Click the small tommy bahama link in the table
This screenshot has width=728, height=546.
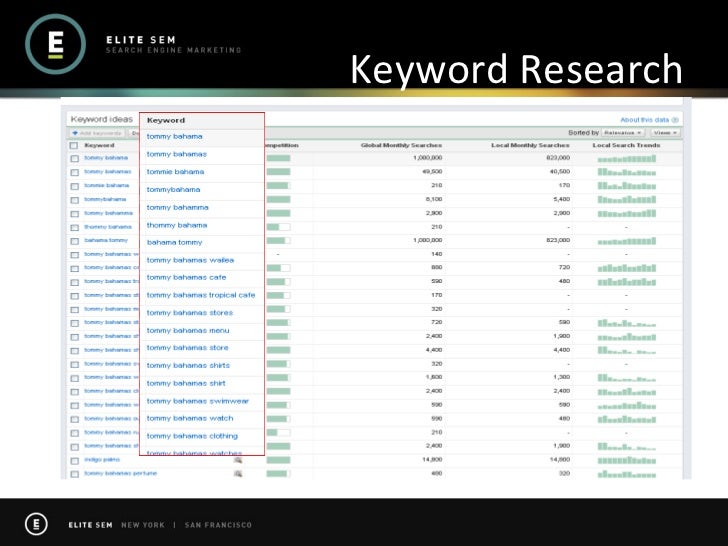pyautogui.click(x=106, y=158)
